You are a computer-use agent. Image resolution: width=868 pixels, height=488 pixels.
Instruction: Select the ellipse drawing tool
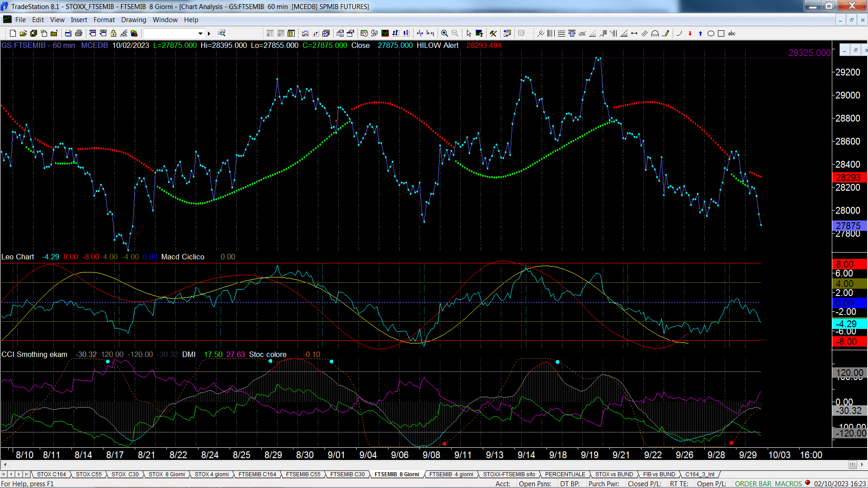[711, 33]
